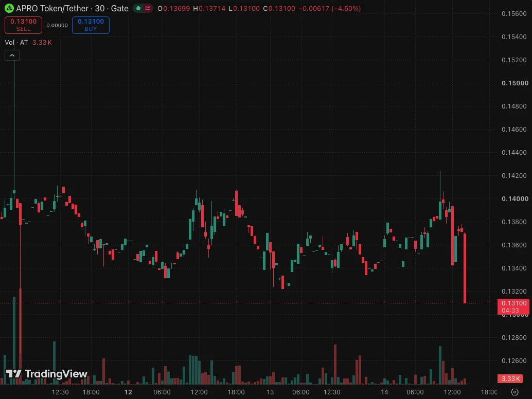Click the 0.14800 price axis label
Viewport: 532px width, 399px height.
click(514, 106)
